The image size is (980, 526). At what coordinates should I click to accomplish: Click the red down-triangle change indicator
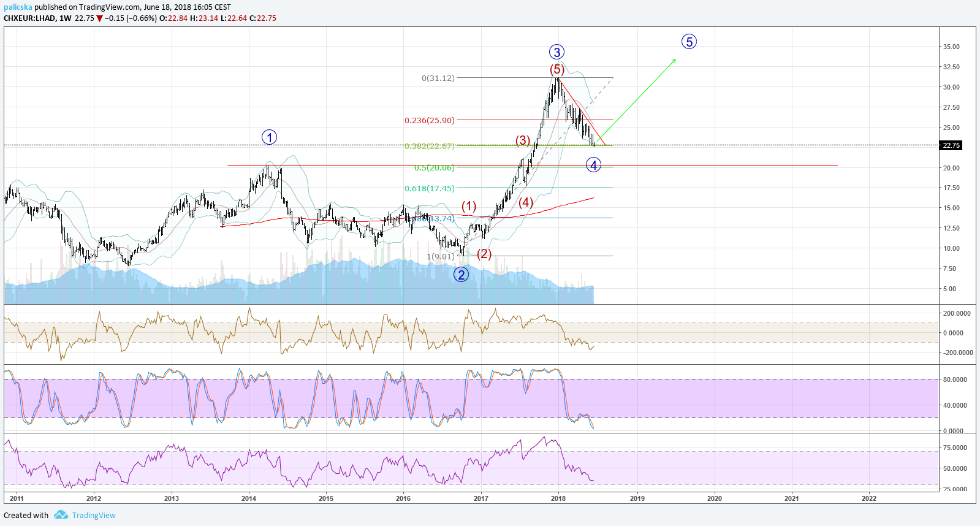click(x=99, y=18)
